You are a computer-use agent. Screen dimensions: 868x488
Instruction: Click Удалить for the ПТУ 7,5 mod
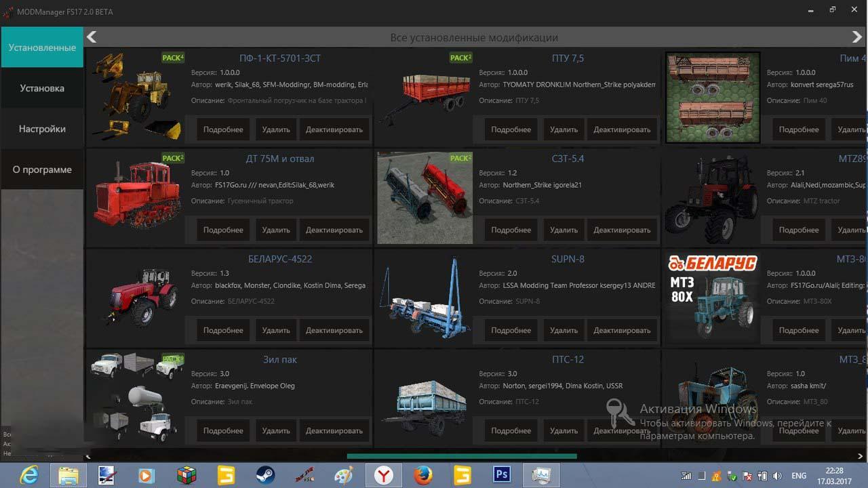point(564,129)
